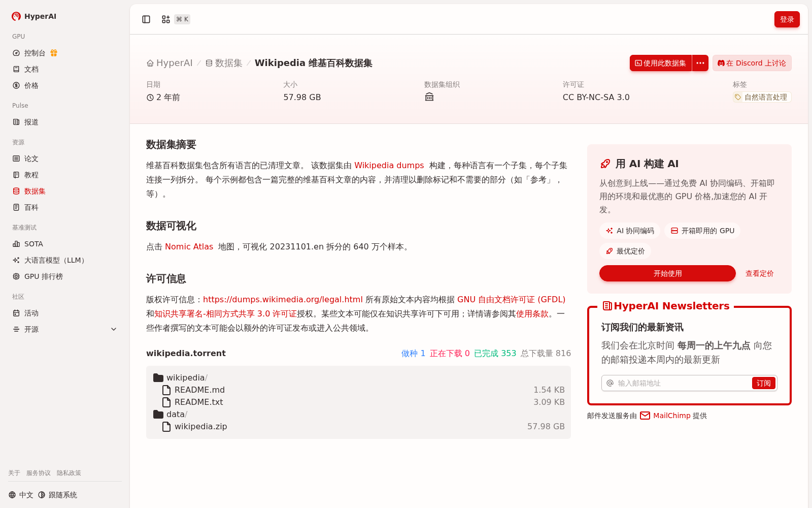Open the GNU 自由文档许可证 (GFDL) link
This screenshot has height=508, width=812.
pos(511,299)
